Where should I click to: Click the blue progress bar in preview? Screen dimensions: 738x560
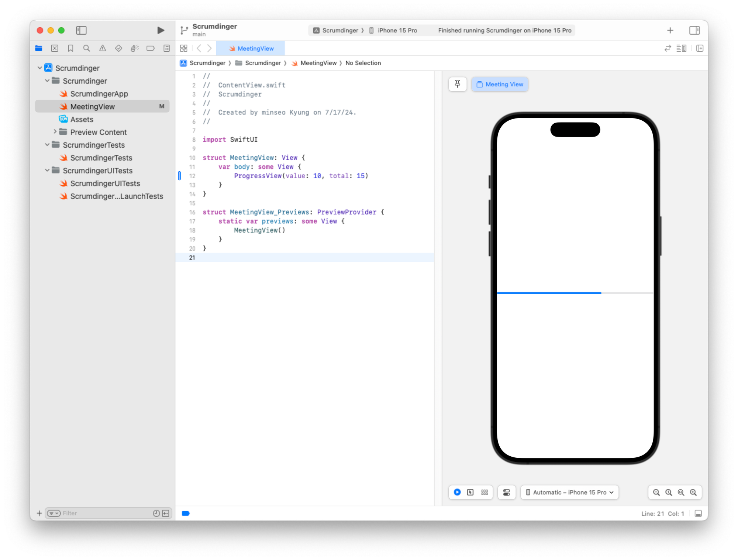[x=549, y=293]
